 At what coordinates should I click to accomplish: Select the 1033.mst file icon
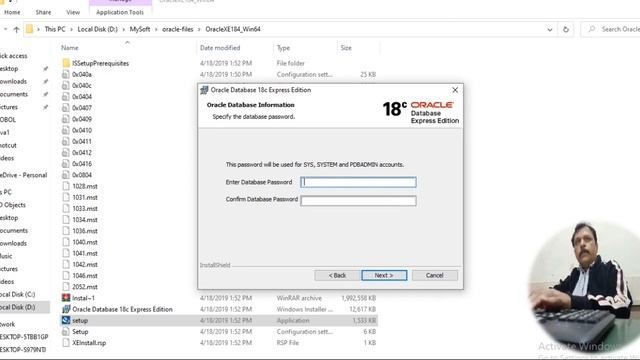(x=66, y=209)
